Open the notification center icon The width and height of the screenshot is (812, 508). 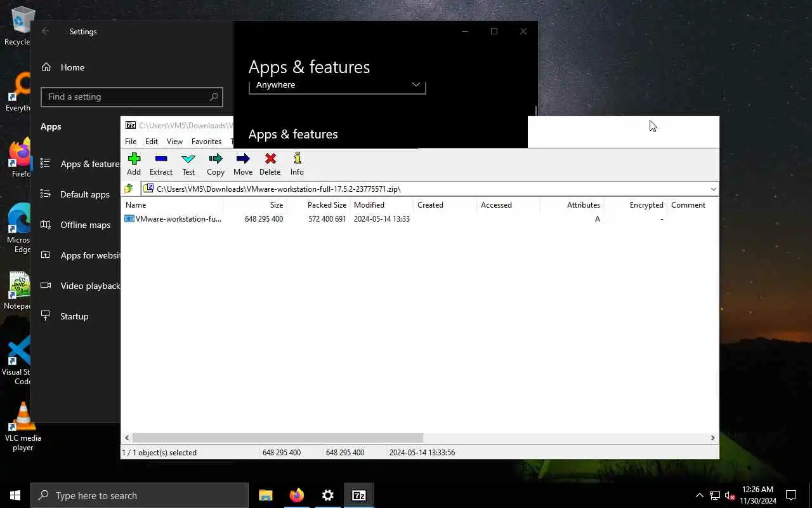click(x=791, y=495)
